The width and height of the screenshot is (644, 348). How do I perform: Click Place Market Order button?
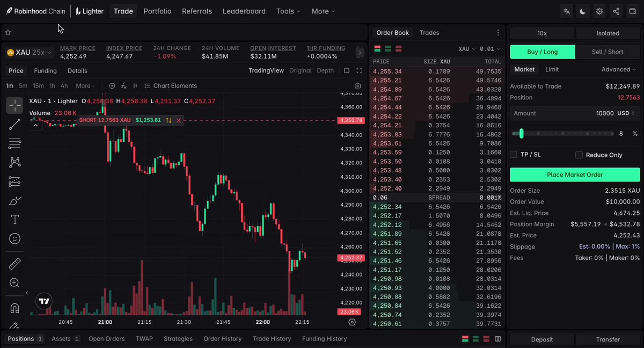click(x=575, y=175)
